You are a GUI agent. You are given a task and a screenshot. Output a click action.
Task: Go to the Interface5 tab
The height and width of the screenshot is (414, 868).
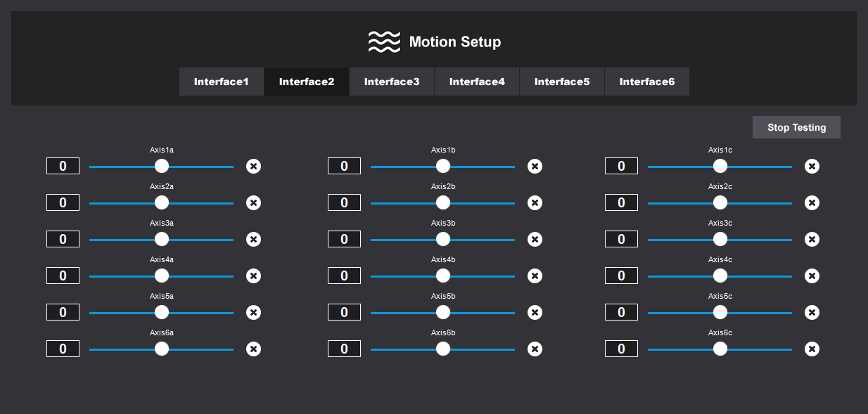[x=562, y=82]
